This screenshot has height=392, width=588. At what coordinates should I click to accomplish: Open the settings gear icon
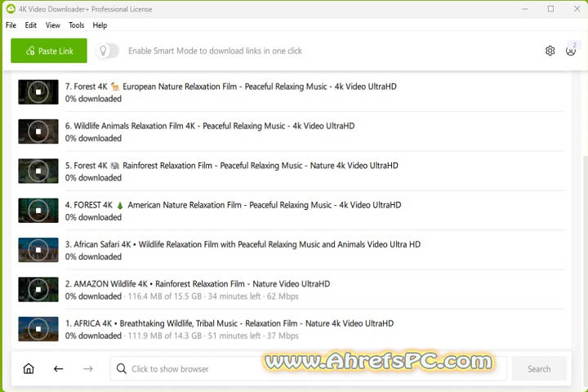pyautogui.click(x=550, y=51)
